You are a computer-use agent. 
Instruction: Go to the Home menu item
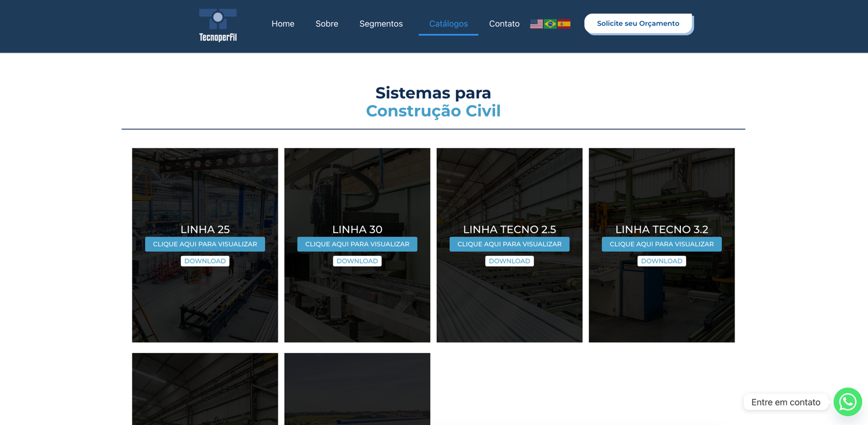coord(283,24)
